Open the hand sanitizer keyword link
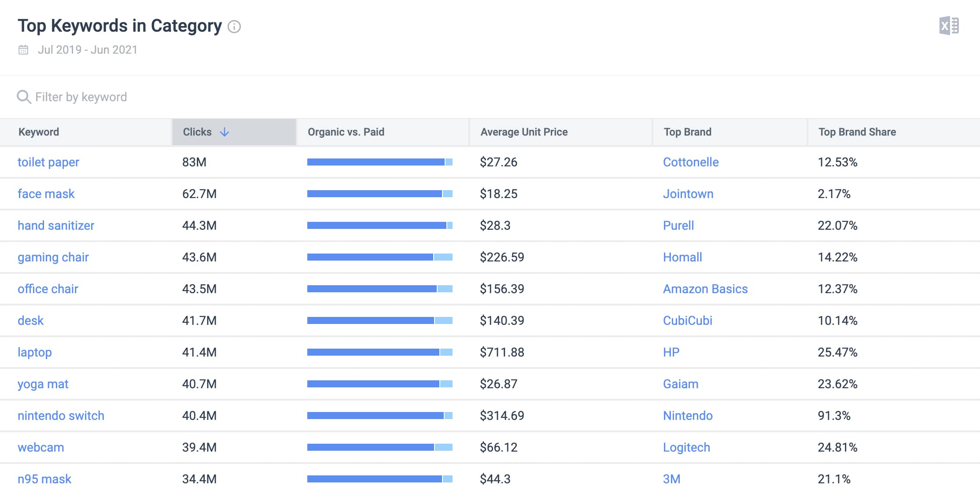The image size is (980, 493). 56,225
